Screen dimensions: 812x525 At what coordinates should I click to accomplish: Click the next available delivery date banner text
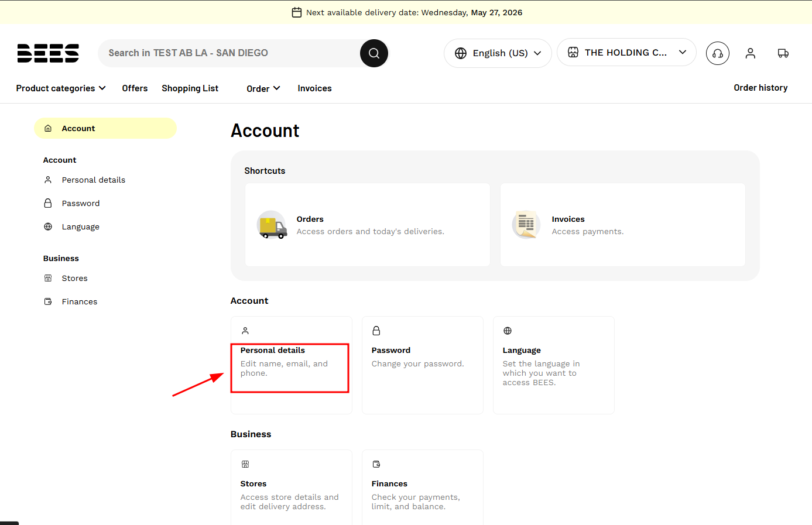[x=414, y=12]
